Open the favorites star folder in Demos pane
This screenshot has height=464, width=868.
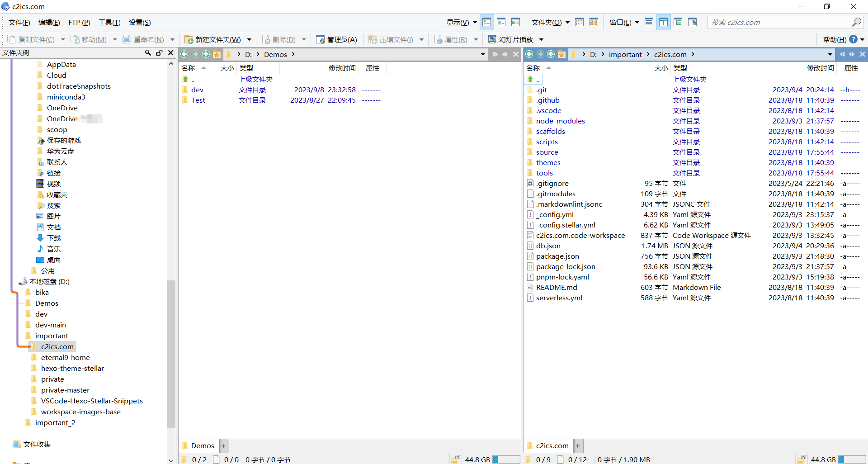217,54
